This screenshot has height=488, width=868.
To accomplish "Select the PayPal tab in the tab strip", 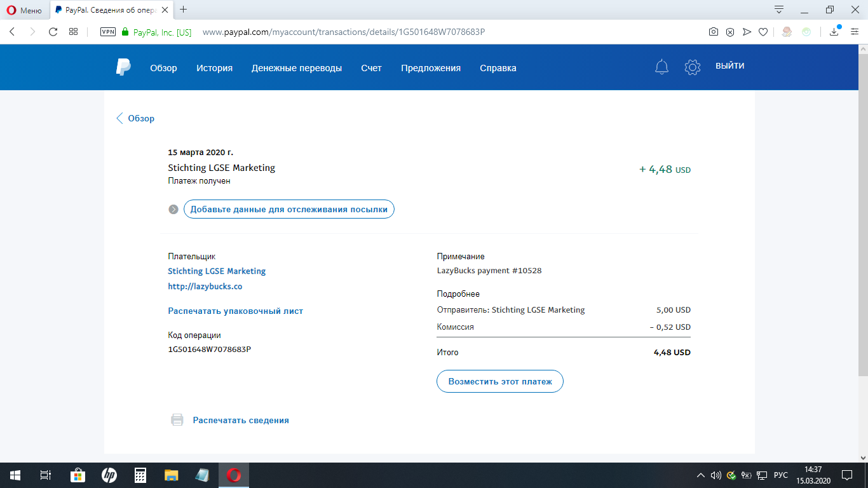I will pyautogui.click(x=111, y=10).
